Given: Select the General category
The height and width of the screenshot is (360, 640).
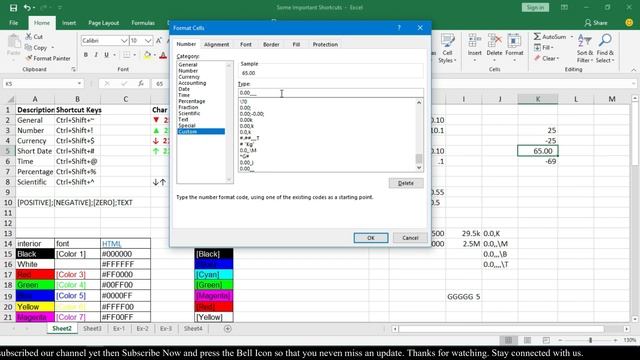Looking at the screenshot, I should (x=188, y=64).
